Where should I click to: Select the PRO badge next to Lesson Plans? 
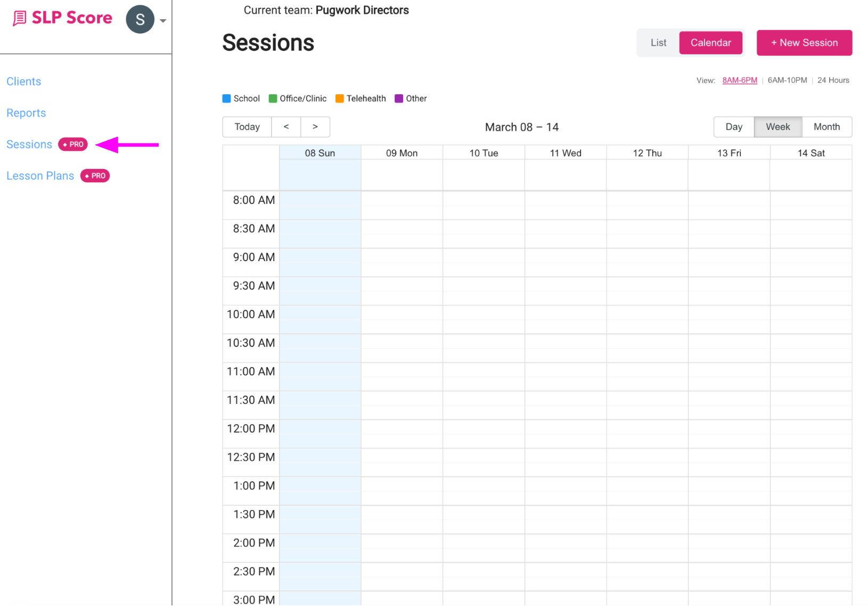coord(95,175)
